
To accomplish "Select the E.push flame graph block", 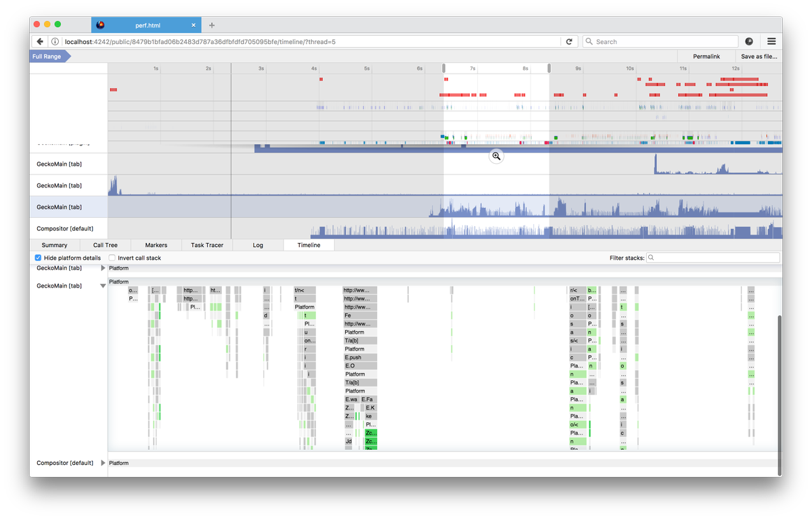I will tap(360, 357).
